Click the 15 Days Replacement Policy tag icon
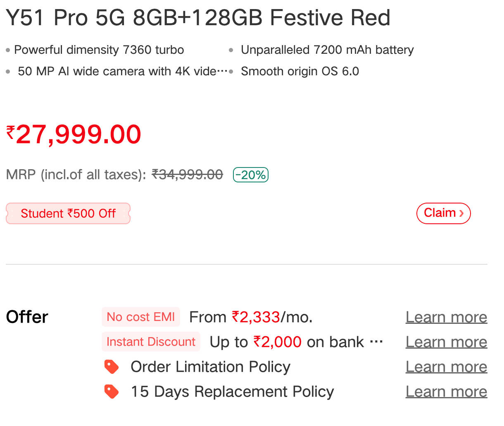Viewport: 504px width, 426px height. click(x=112, y=392)
